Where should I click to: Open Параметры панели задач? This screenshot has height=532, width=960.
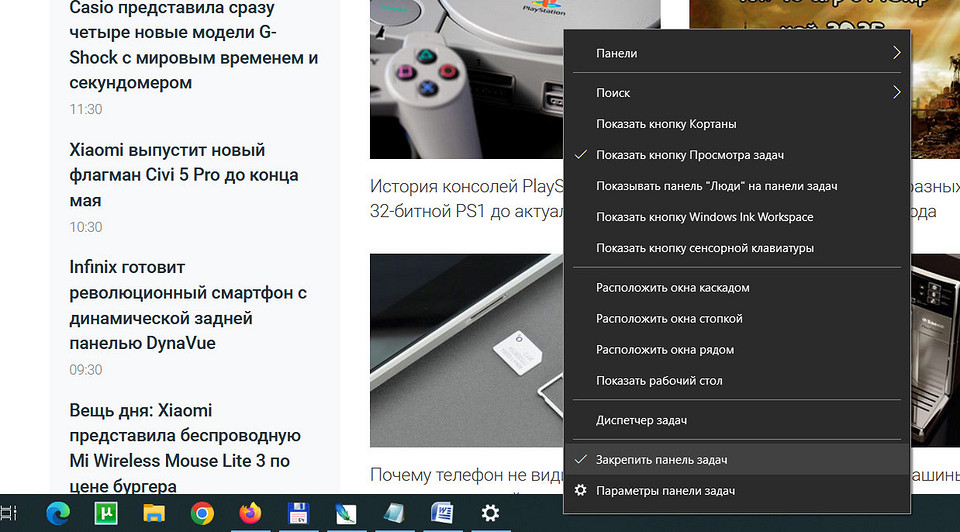pos(737,490)
